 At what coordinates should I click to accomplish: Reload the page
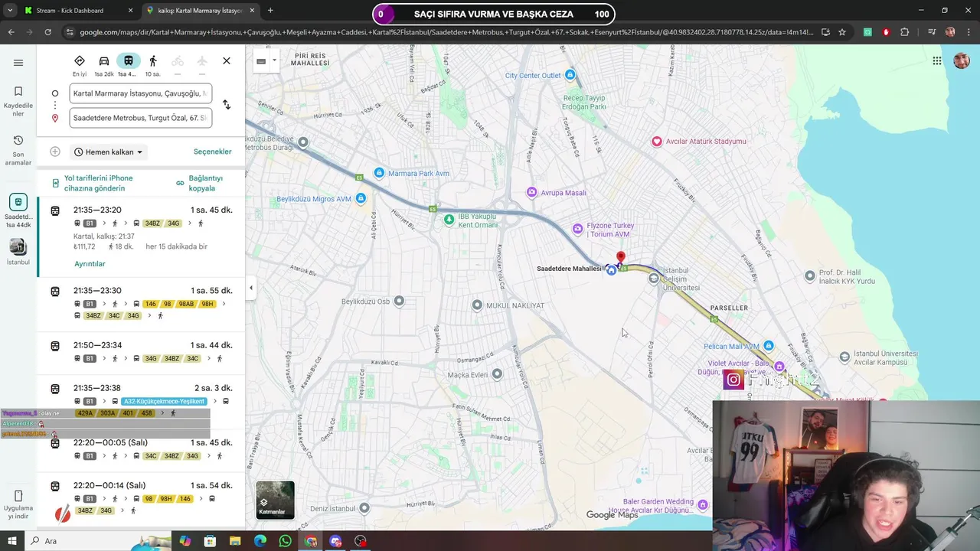click(47, 32)
